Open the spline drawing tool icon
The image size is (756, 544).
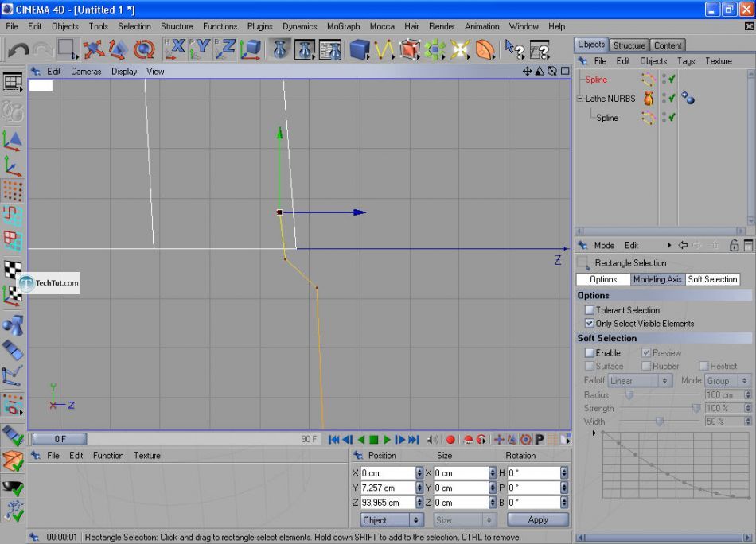coord(384,49)
